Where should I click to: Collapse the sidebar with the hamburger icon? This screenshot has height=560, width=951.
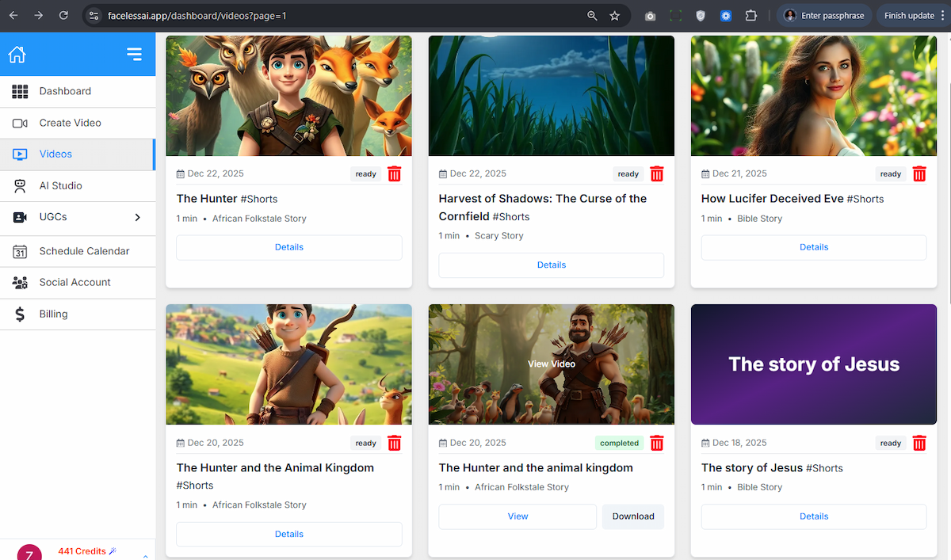tap(133, 53)
